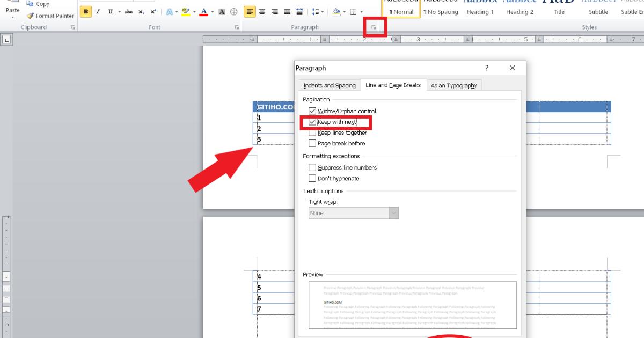Viewport: 644px width, 338px height.
Task: Apply Subscript formatting
Action: pos(141,12)
